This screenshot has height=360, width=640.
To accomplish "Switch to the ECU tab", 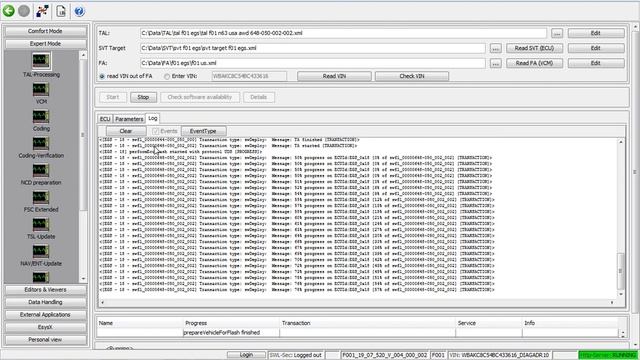I will [x=105, y=119].
